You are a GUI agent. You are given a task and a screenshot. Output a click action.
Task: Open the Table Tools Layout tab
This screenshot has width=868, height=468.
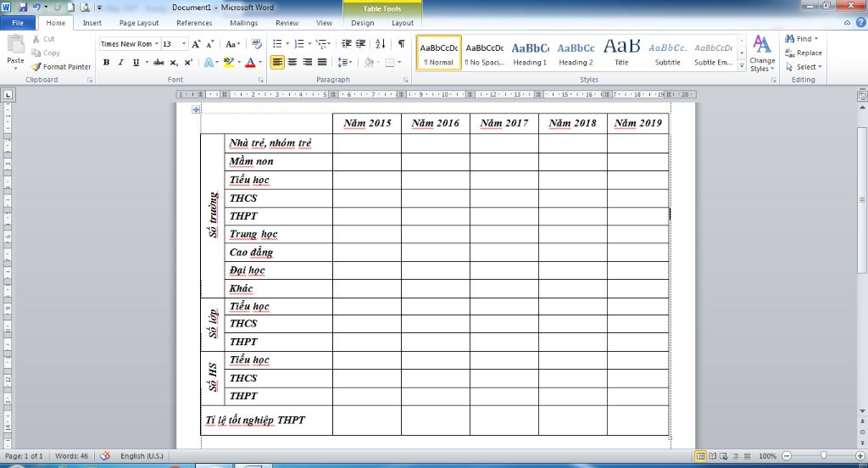pyautogui.click(x=403, y=23)
